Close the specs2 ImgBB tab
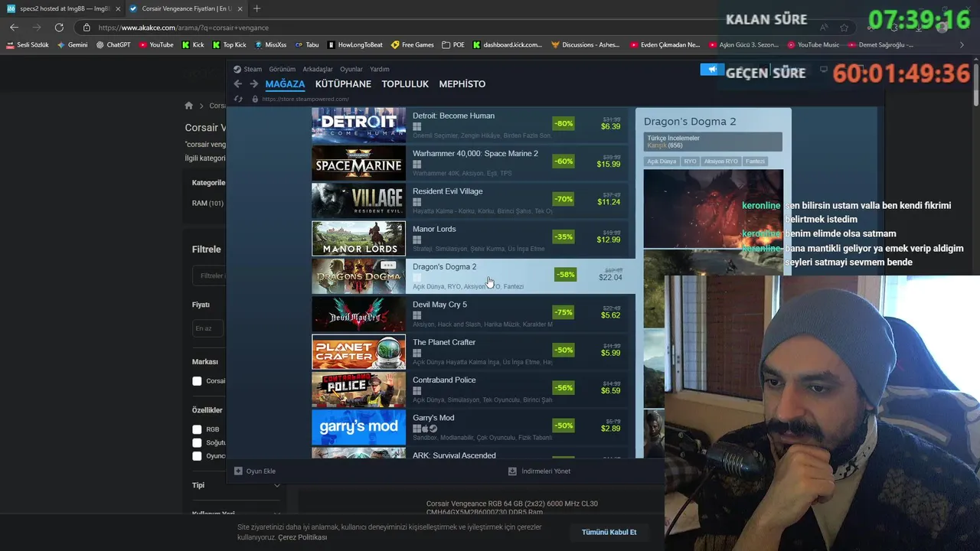The width and height of the screenshot is (980, 551). 118,8
